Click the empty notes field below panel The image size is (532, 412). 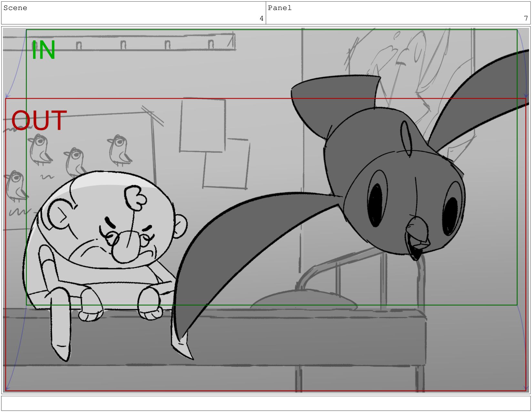[x=266, y=403]
